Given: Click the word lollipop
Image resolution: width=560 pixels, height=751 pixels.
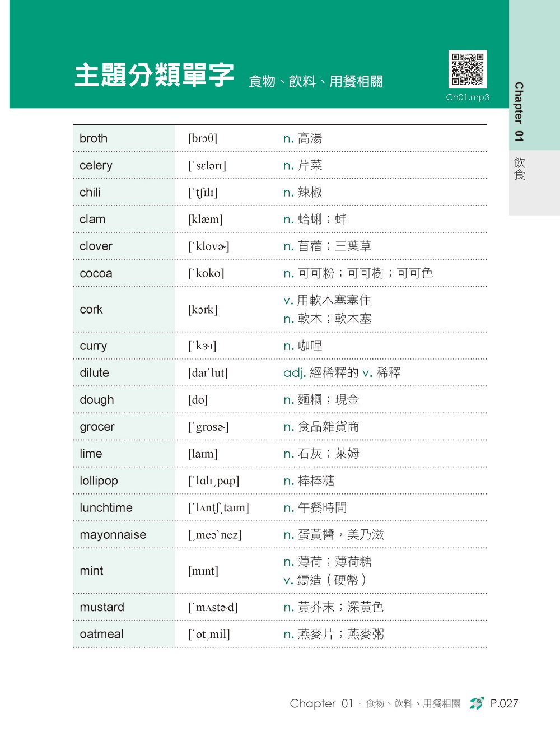Looking at the screenshot, I should (x=99, y=481).
